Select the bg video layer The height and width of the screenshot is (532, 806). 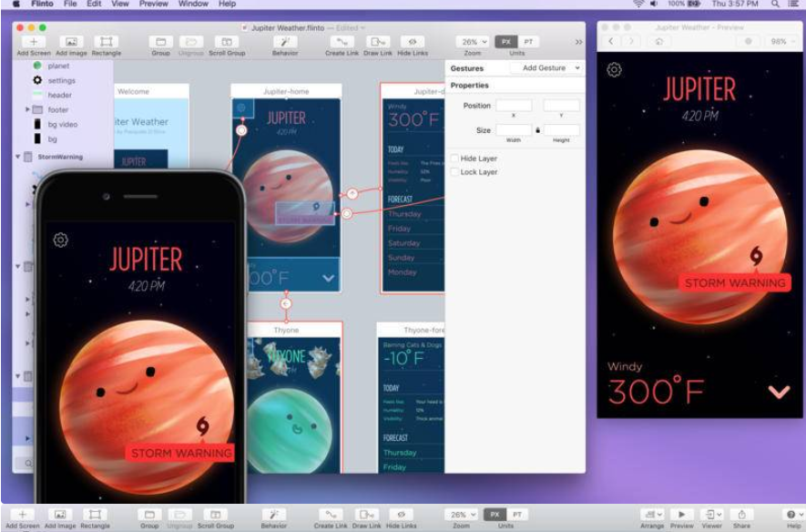(x=62, y=125)
